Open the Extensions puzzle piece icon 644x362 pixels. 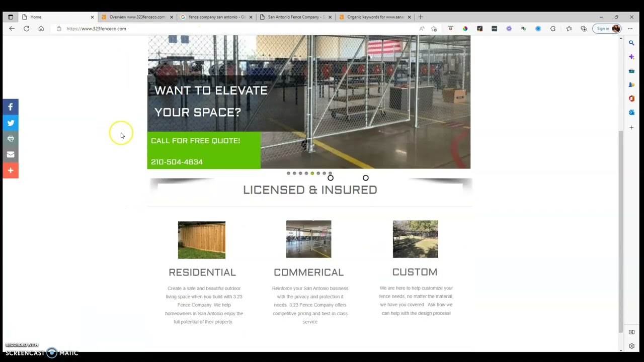tap(553, 29)
